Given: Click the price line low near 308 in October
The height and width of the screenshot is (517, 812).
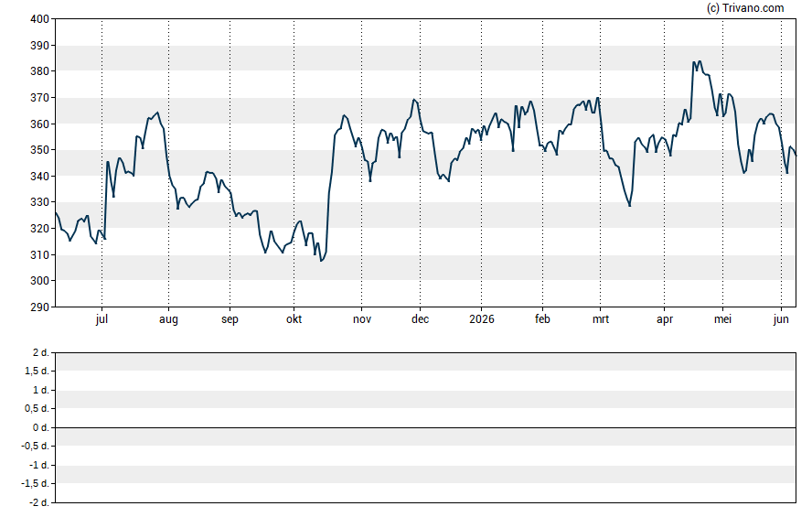Looking at the screenshot, I should (x=321, y=261).
